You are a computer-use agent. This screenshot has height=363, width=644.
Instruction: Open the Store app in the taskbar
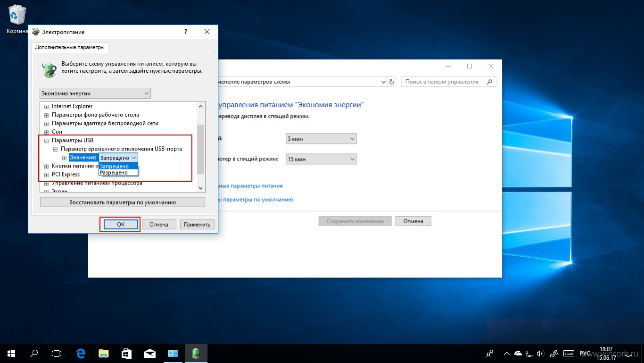coord(126,353)
